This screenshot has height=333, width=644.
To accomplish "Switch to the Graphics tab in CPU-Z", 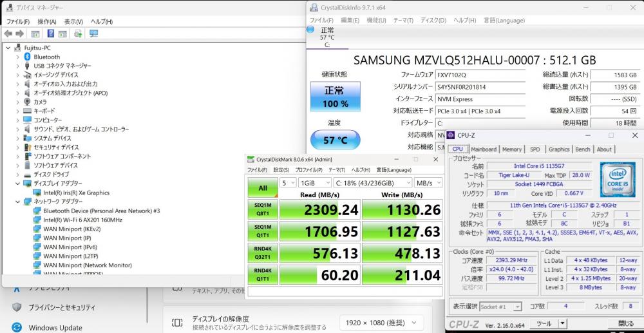I will point(559,149).
